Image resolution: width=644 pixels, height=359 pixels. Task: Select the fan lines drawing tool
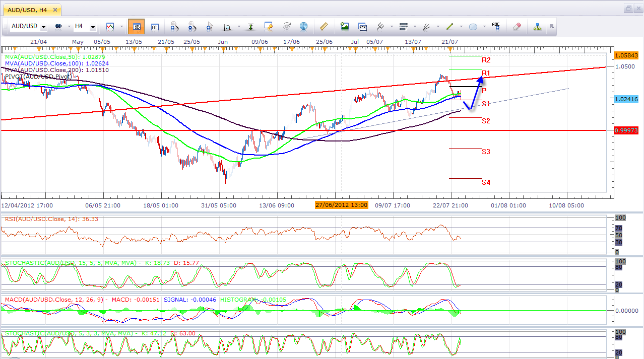click(426, 26)
